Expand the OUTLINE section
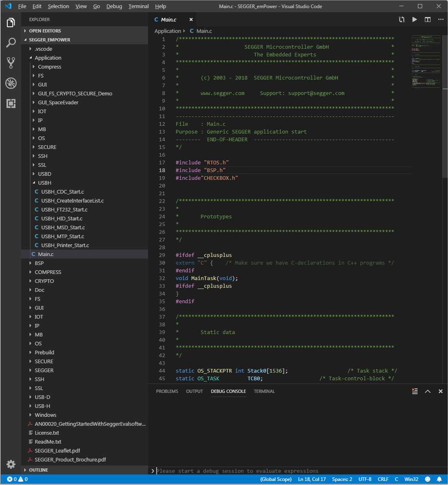 coord(39,470)
